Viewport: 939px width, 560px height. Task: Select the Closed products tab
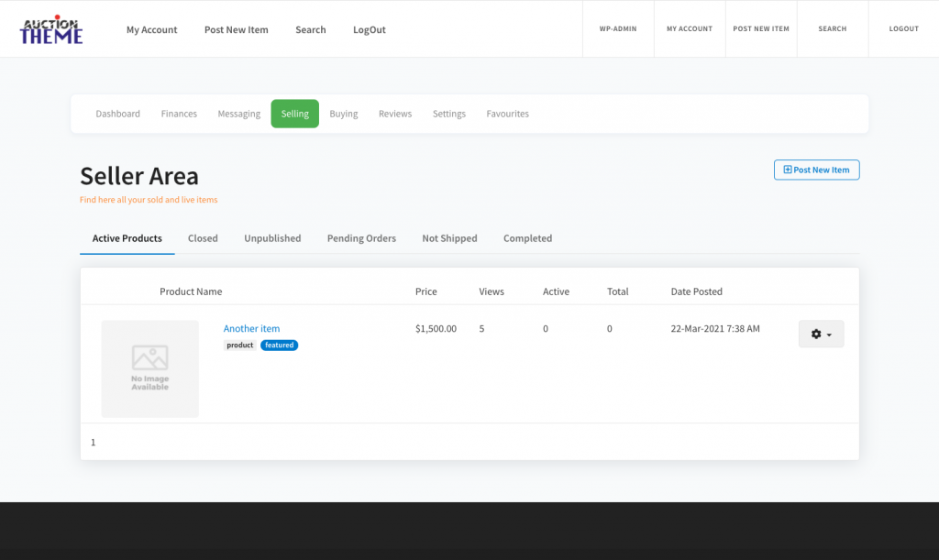(x=203, y=238)
